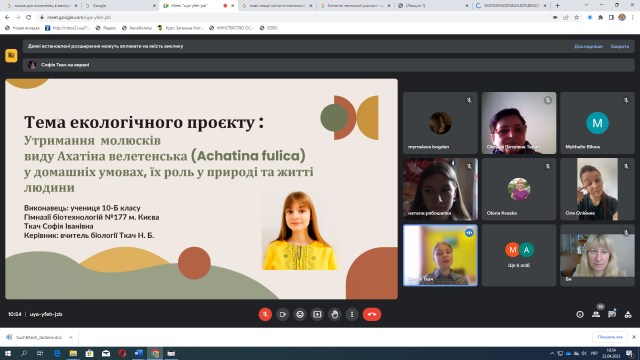640x360 pixels.
Task: Switch to the fourth browser tab
Action: (277, 6)
